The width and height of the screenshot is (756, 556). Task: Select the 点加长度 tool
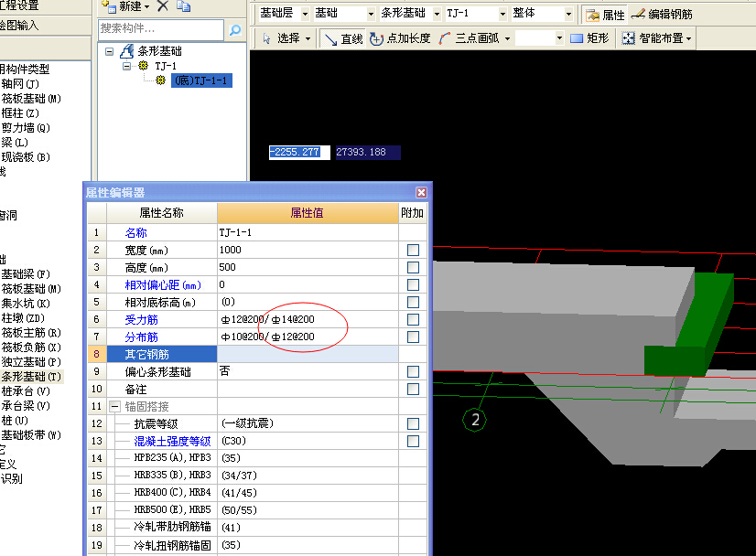click(x=400, y=38)
